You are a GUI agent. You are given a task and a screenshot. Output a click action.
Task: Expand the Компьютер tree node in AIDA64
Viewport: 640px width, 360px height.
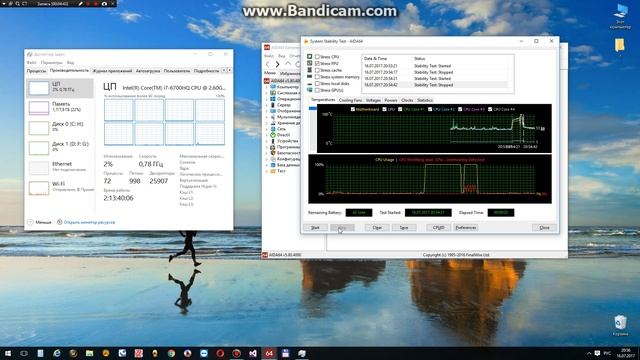(267, 87)
